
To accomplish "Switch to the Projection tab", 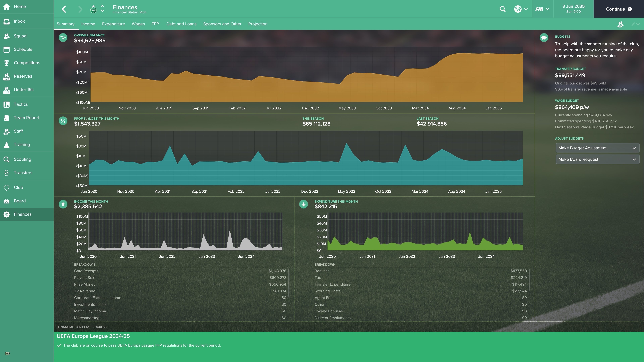I will 258,24.
